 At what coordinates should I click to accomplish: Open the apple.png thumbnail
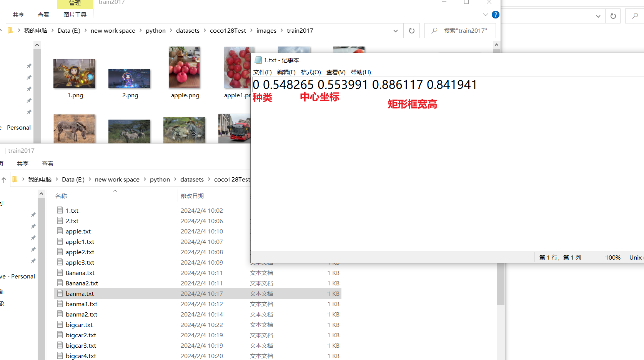(x=184, y=67)
